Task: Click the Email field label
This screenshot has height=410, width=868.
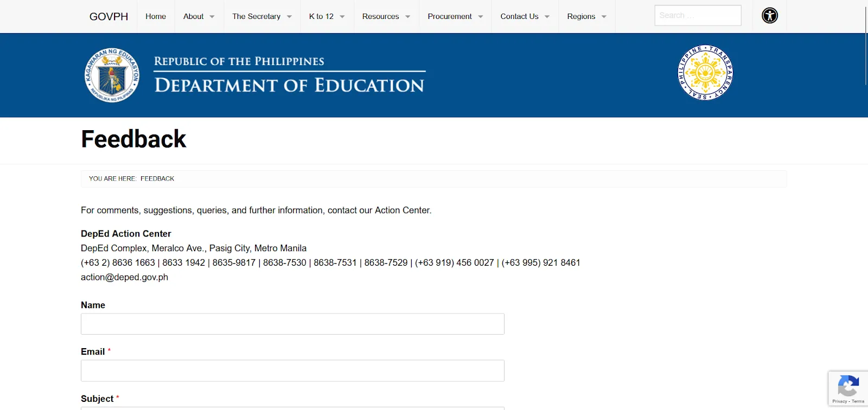Action: (93, 352)
